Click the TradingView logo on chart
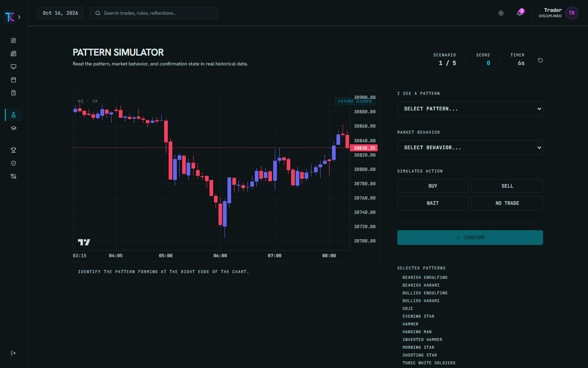588x368 pixels. tap(84, 242)
